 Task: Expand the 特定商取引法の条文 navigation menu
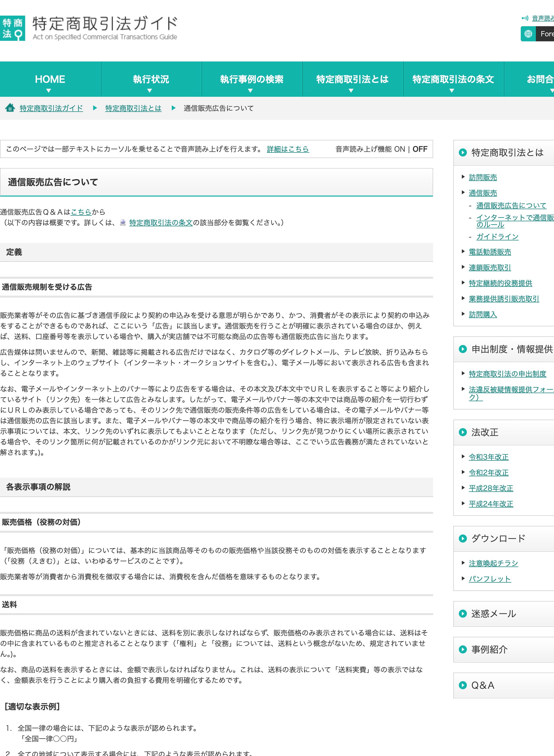point(453,80)
